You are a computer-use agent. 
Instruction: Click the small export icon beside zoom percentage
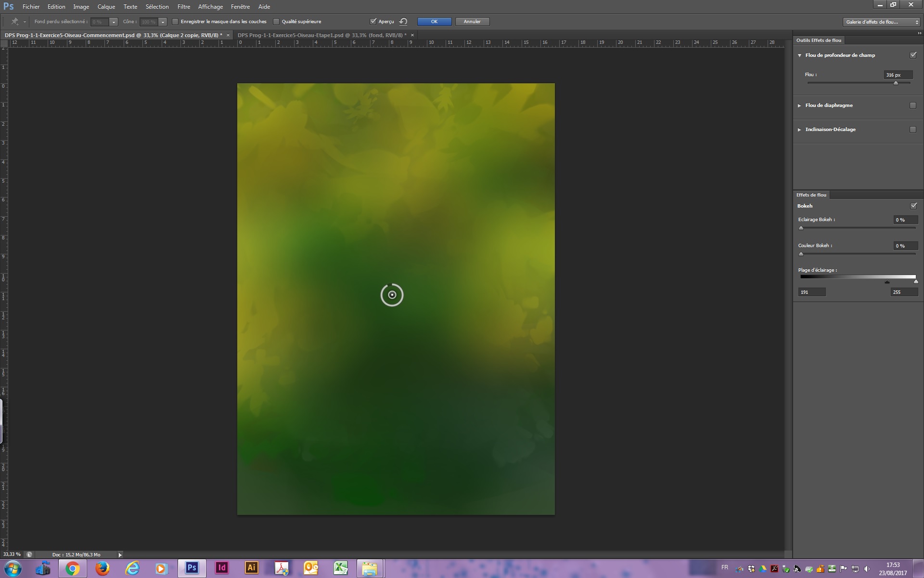(29, 555)
